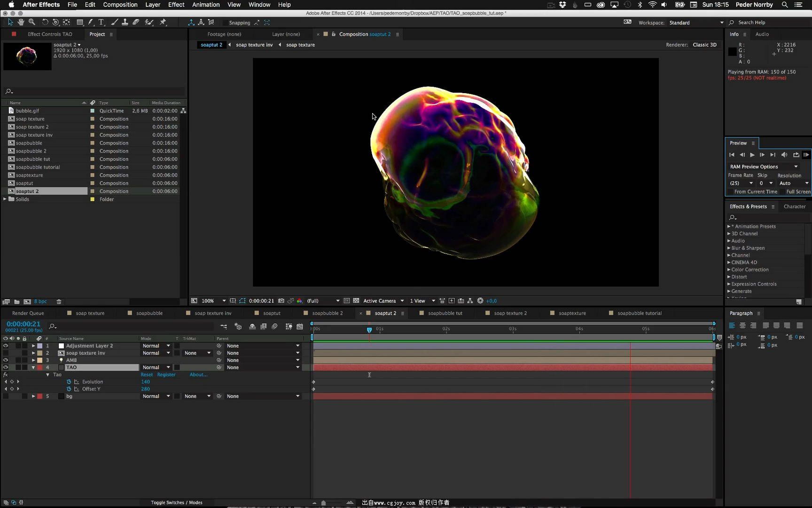
Task: Select the Zoom magnifier tool
Action: (32, 22)
